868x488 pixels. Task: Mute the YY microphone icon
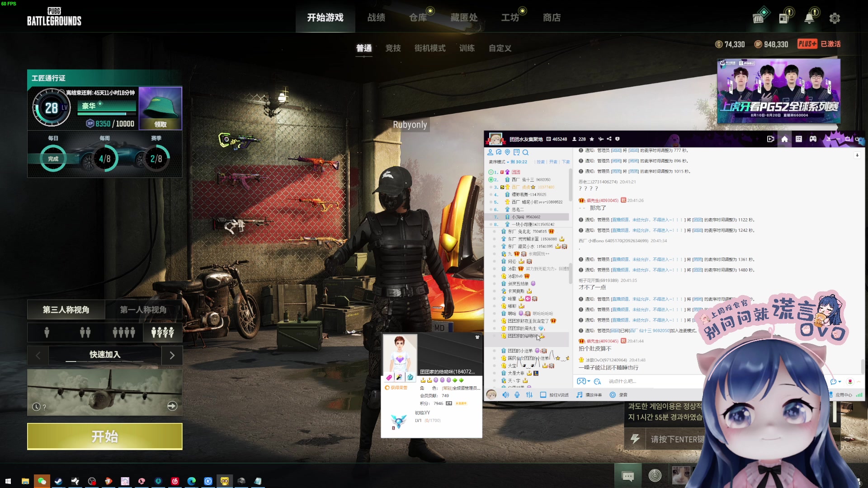(x=517, y=395)
